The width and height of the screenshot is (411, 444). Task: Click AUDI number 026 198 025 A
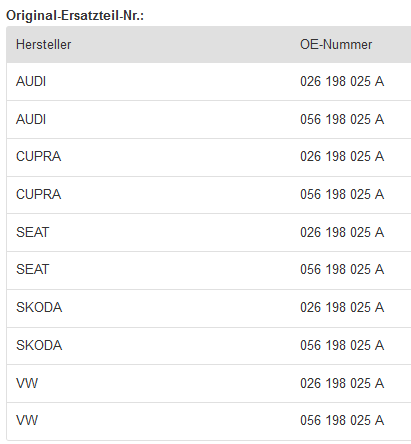point(342,81)
